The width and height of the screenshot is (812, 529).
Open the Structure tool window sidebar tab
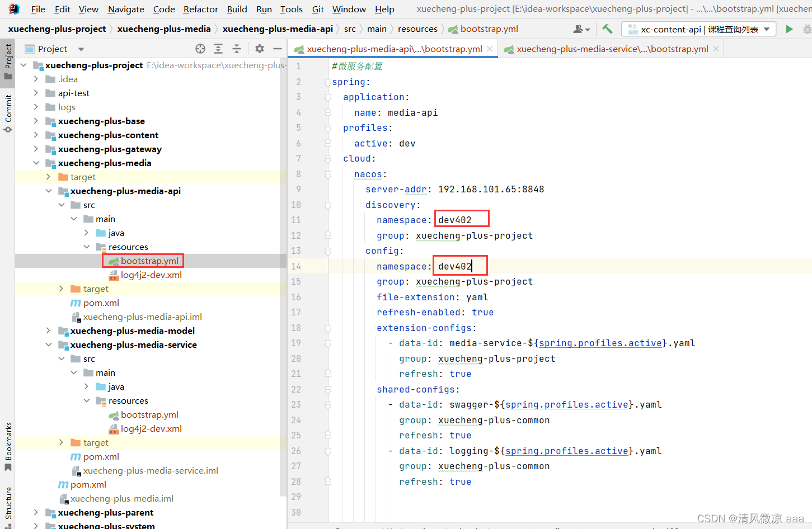click(x=8, y=507)
